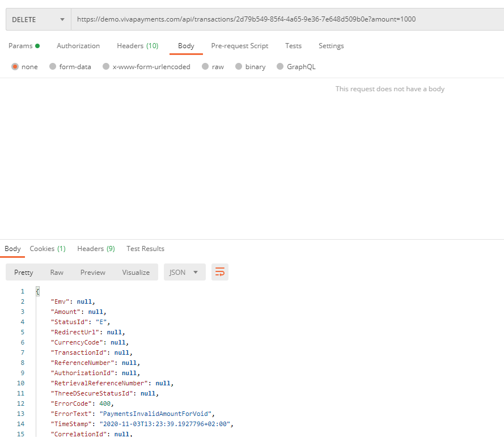
Task: Click the "TimeStamp" value line
Action: (x=142, y=424)
